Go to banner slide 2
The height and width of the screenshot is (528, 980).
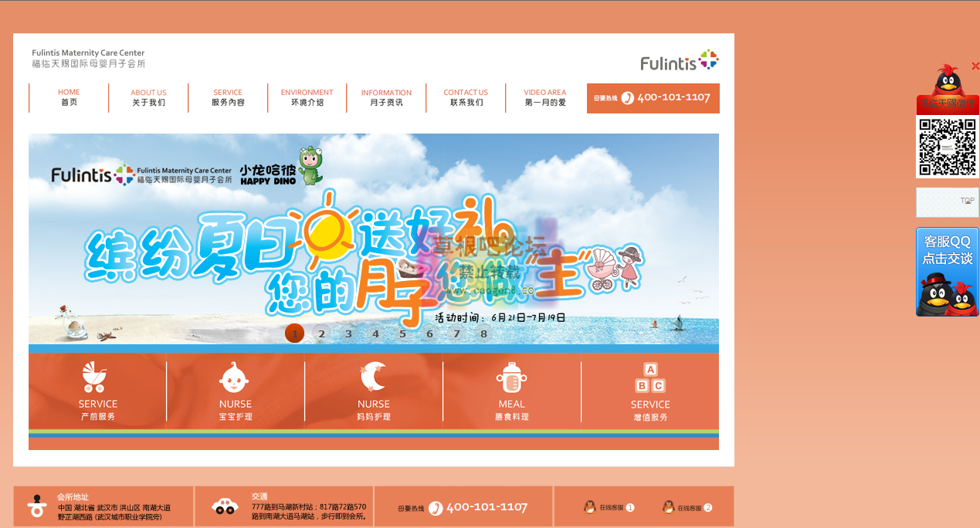point(322,333)
